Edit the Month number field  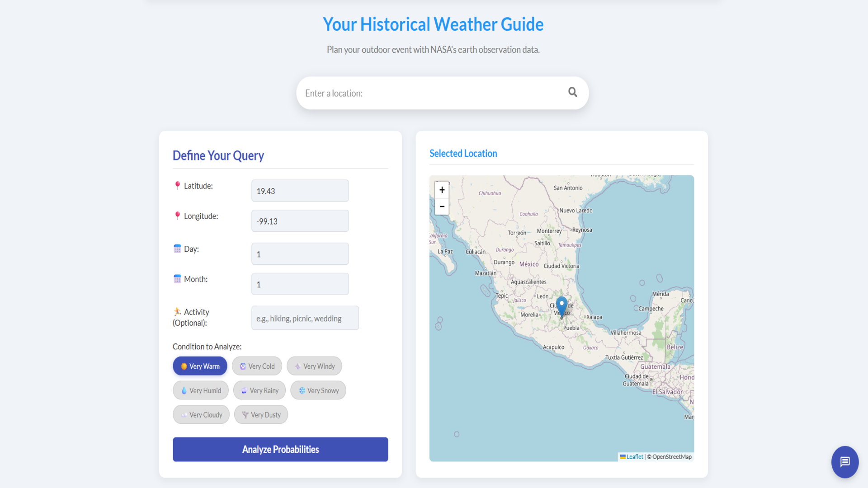(300, 284)
